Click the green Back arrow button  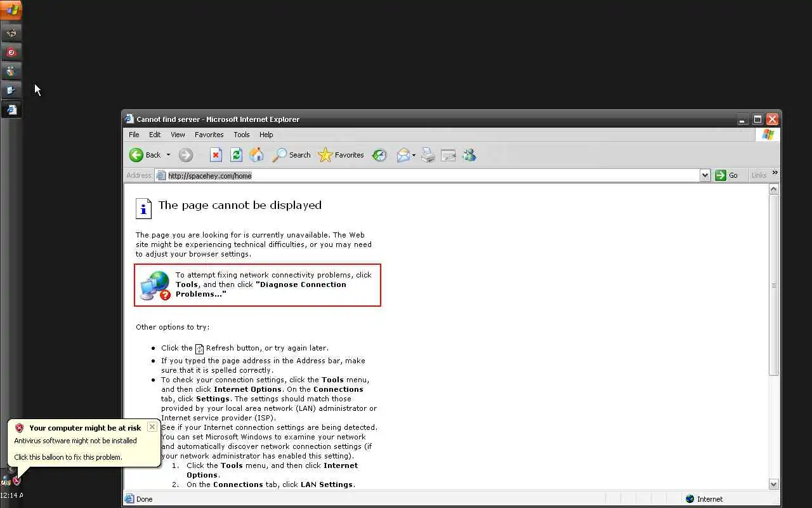(145, 155)
